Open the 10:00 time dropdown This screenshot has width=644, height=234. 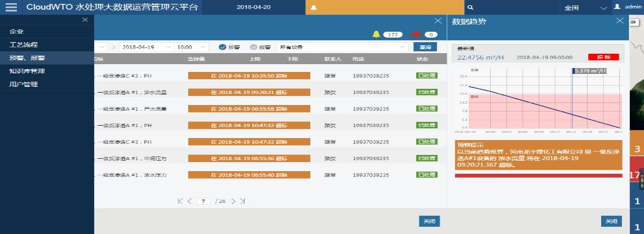click(192, 47)
